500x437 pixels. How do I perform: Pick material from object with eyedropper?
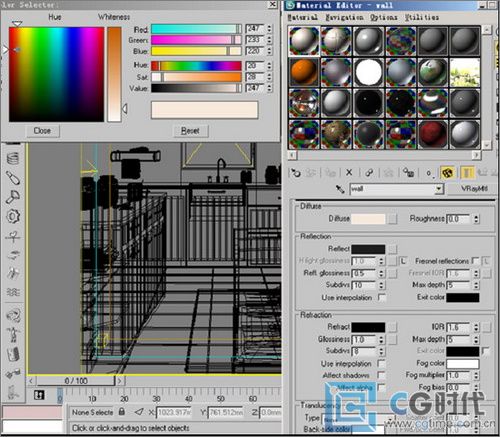[x=340, y=189]
